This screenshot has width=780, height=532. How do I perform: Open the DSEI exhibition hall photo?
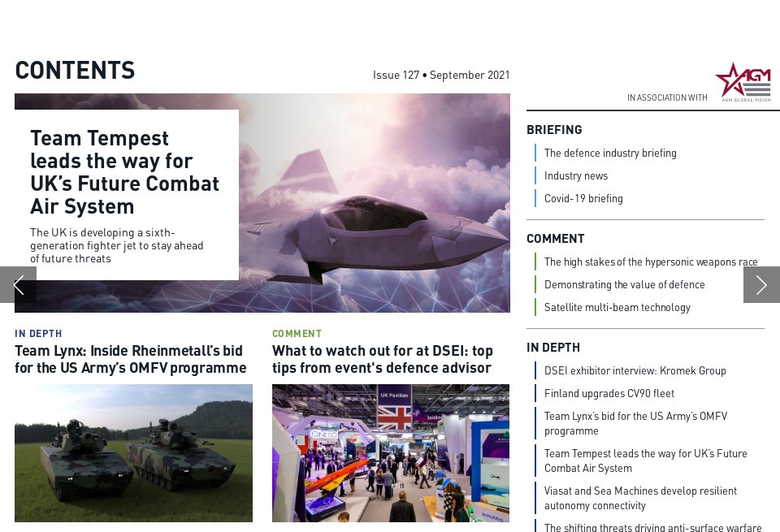pyautogui.click(x=391, y=453)
